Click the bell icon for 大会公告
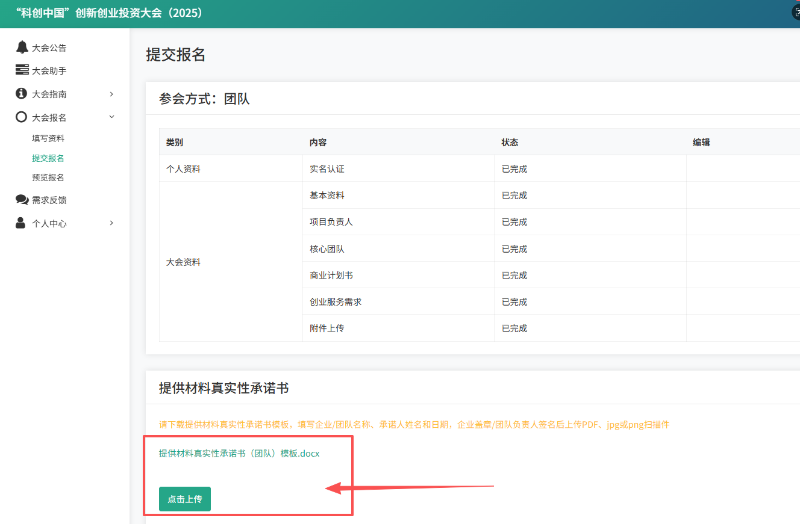This screenshot has width=800, height=524. pos(22,47)
